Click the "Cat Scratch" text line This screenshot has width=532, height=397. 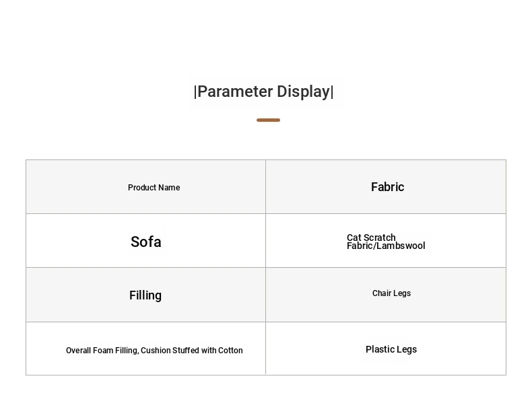371,238
